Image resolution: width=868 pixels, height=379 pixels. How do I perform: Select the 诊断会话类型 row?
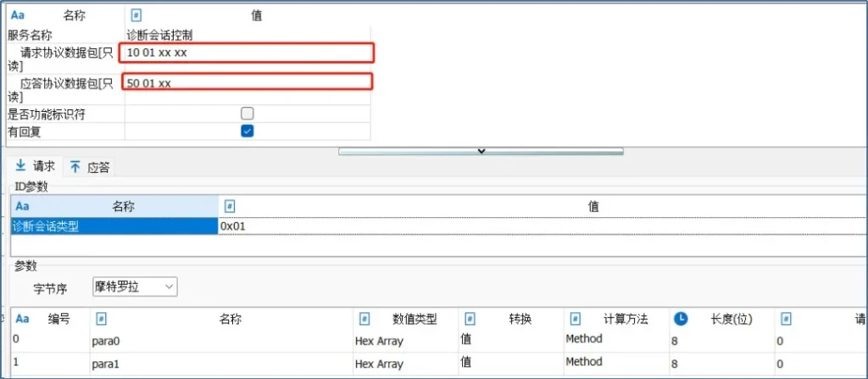pos(114,226)
